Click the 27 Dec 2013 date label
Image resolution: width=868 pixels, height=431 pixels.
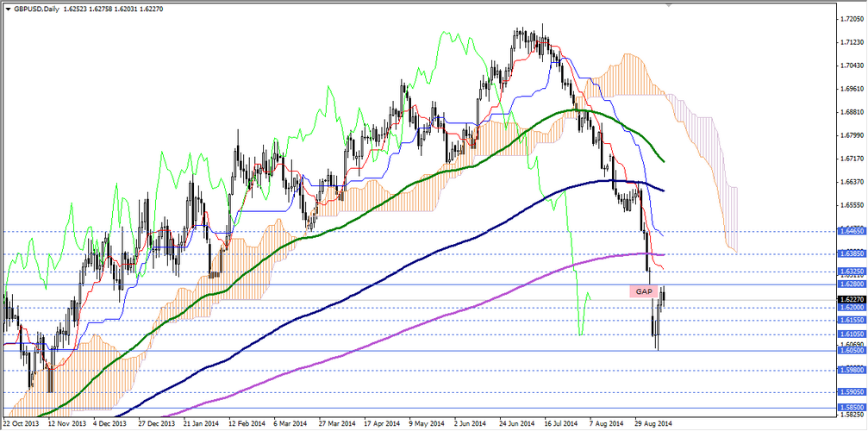point(155,423)
